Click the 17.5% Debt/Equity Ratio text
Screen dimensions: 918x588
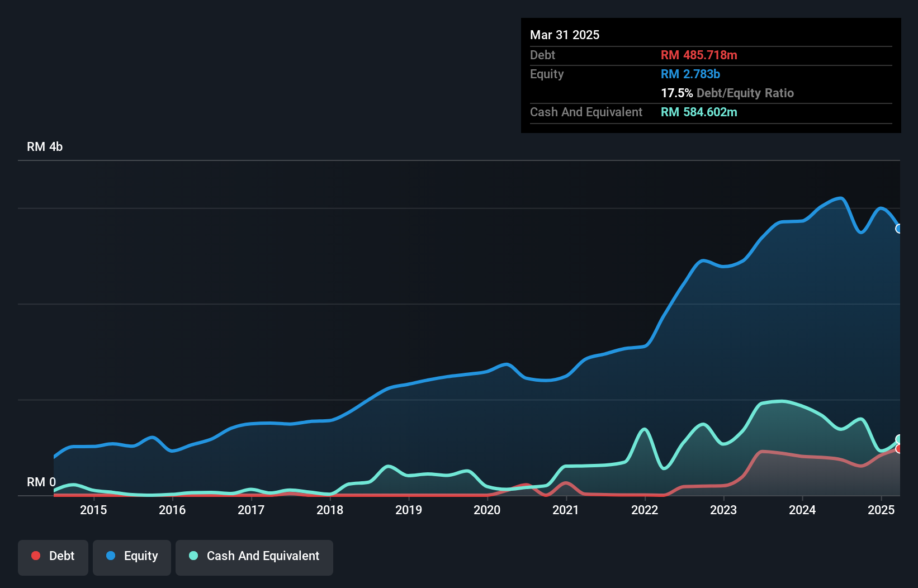[727, 93]
